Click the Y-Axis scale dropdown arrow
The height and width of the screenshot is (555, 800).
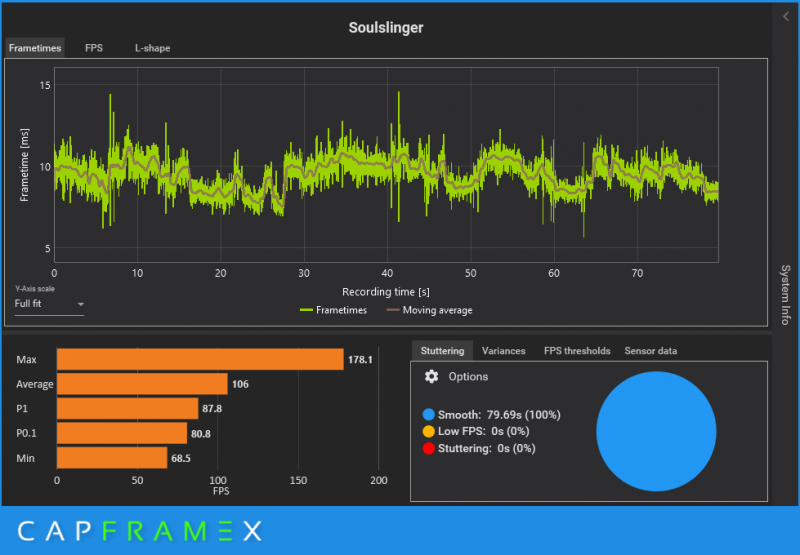click(80, 305)
